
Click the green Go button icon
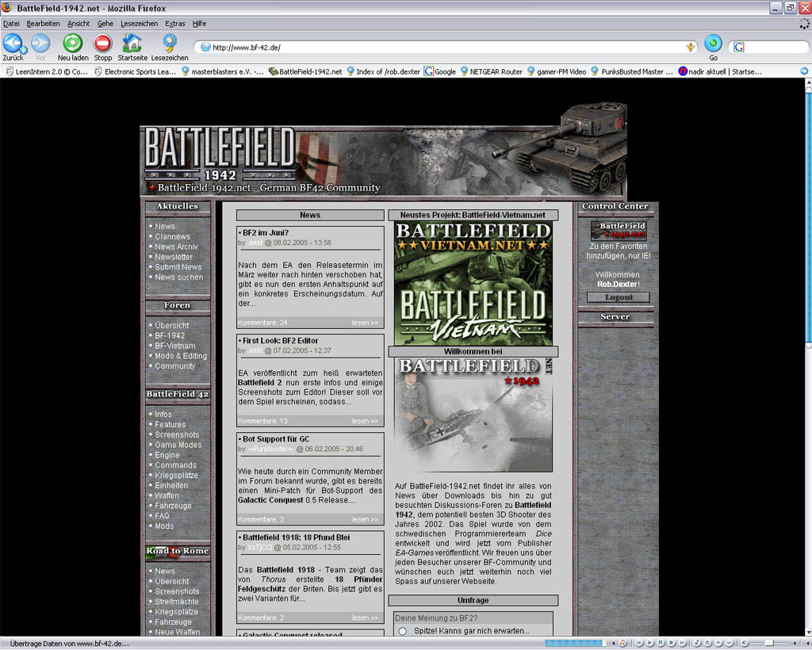click(713, 44)
